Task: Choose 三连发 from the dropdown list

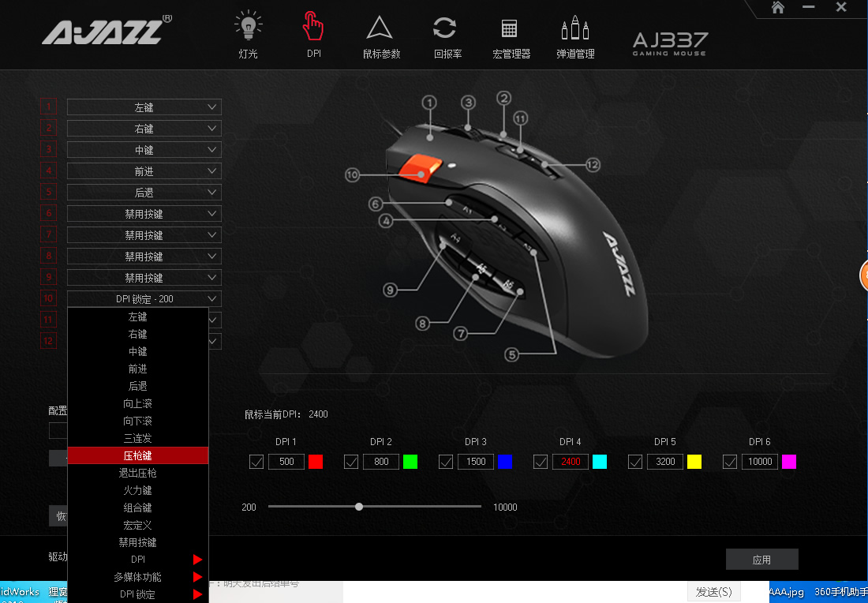Action: click(138, 438)
